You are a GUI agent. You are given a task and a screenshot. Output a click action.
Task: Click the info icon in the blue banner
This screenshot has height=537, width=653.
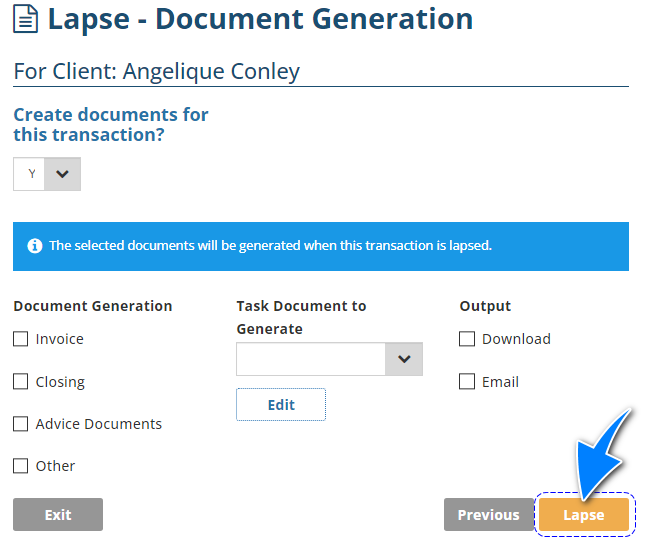[35, 246]
